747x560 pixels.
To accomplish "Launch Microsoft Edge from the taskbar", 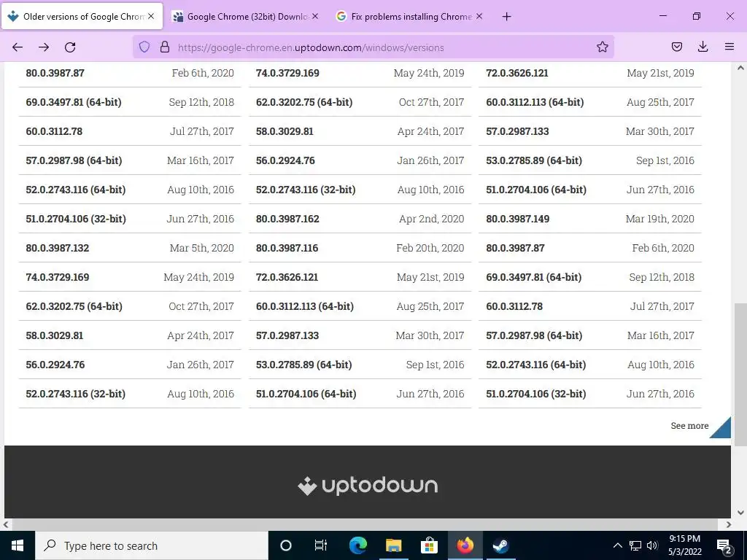I will coord(357,545).
